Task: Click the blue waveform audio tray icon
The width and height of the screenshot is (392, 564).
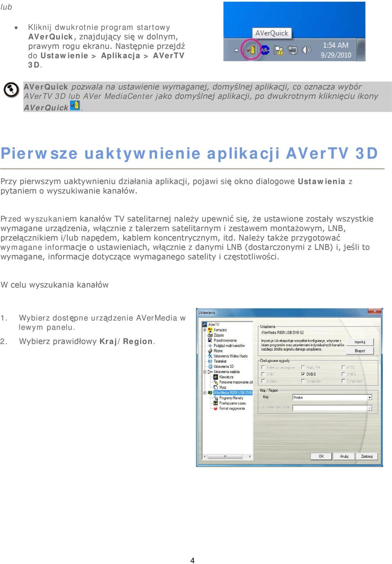Action: point(265,50)
